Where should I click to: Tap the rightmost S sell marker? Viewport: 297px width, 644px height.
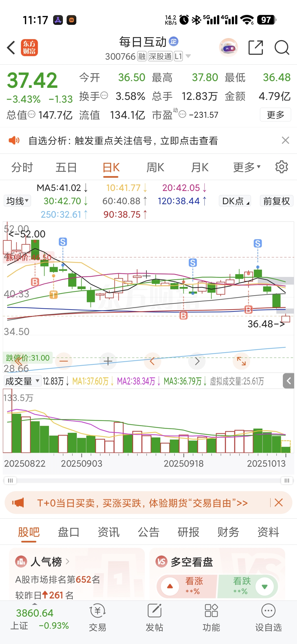click(258, 243)
